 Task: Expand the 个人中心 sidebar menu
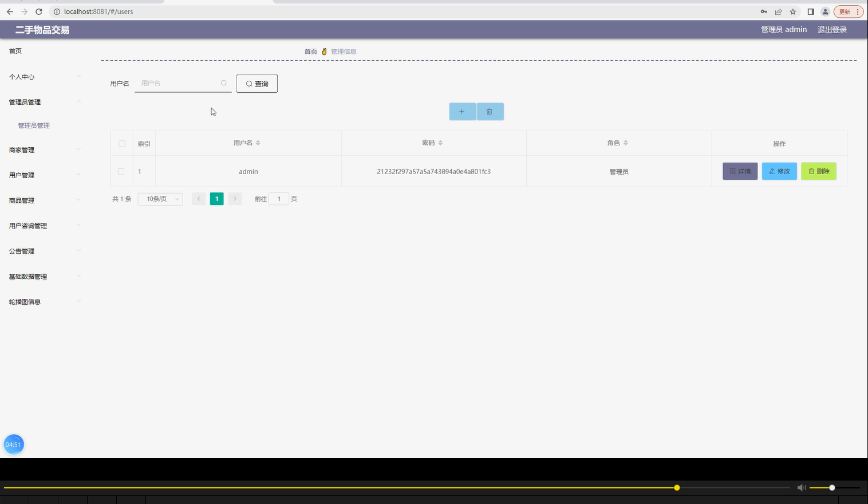click(45, 77)
